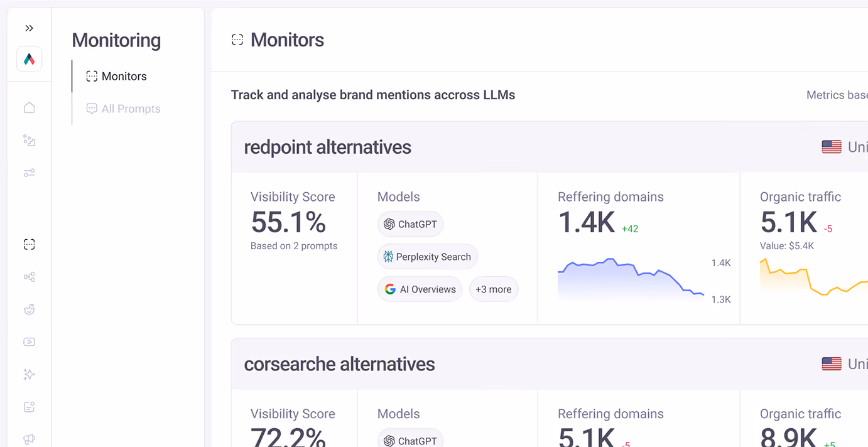Click the 1.4K Reffering domains value
The height and width of the screenshot is (447, 868).
587,222
